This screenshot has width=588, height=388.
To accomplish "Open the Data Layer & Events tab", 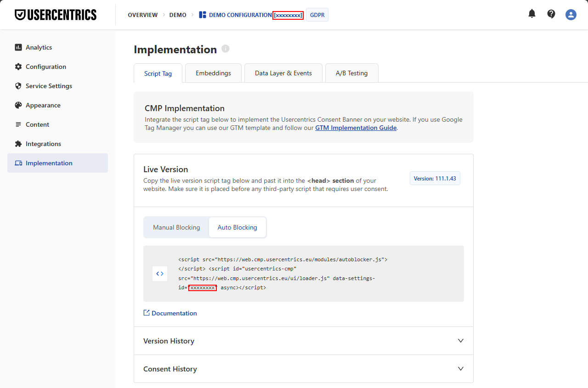I will 283,73.
